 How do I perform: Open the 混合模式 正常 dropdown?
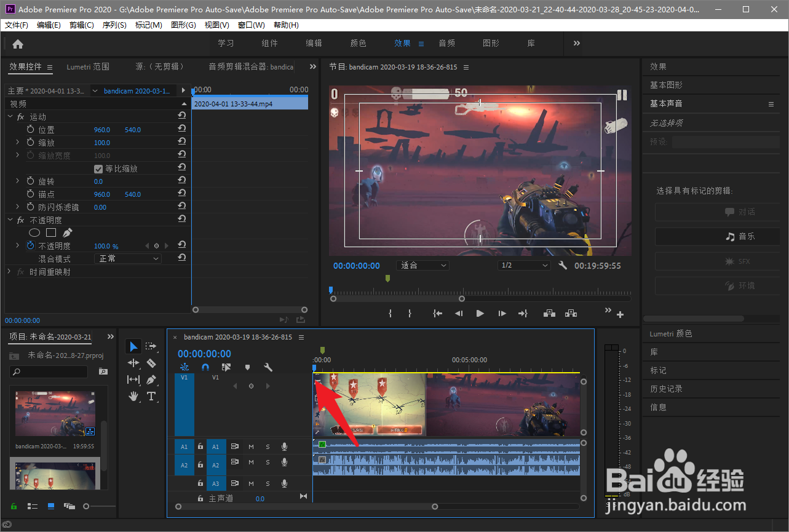pos(128,258)
